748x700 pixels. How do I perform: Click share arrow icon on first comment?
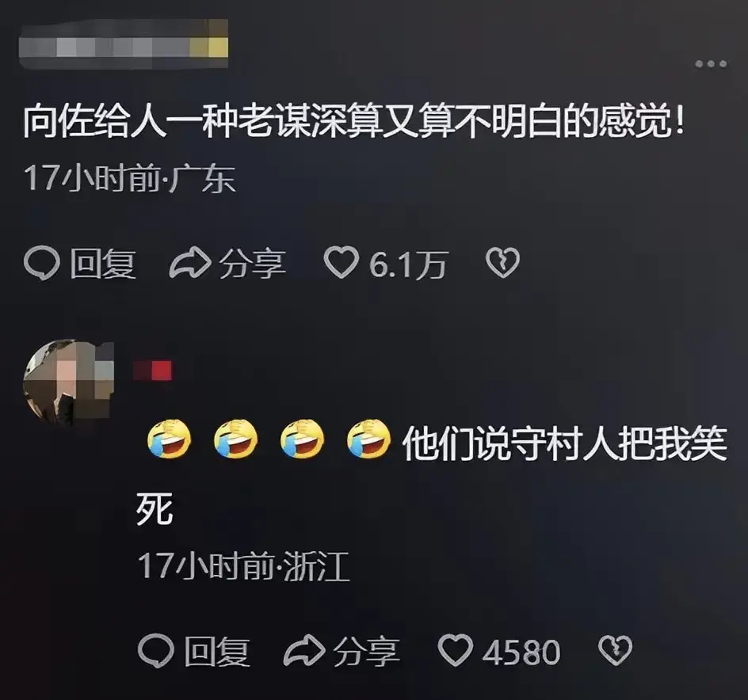(190, 263)
